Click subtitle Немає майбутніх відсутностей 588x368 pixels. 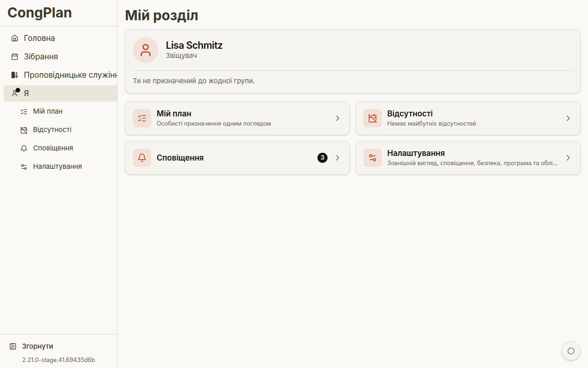tap(431, 124)
